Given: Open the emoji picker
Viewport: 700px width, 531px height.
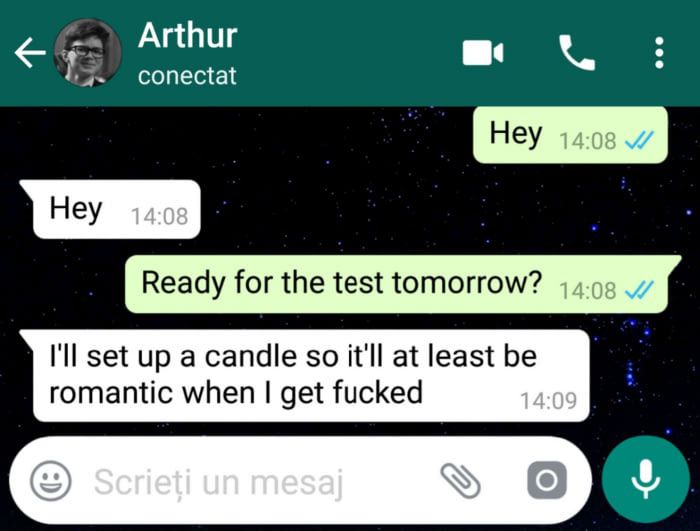Looking at the screenshot, I should (x=50, y=481).
